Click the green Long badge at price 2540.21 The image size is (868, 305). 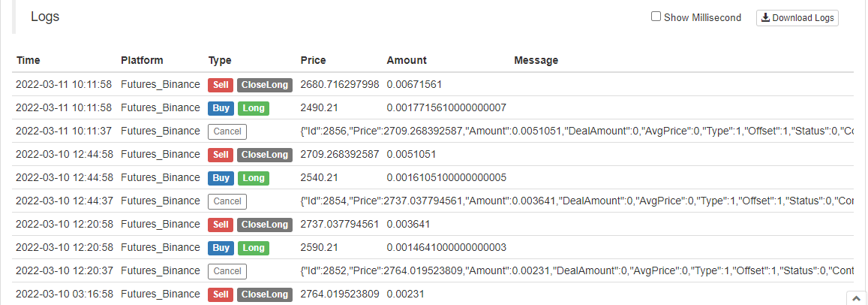[254, 178]
